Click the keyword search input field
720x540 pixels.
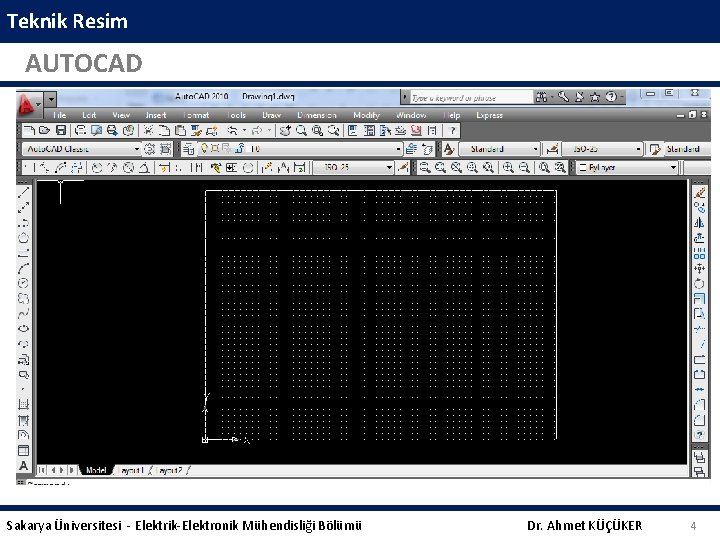[471, 97]
